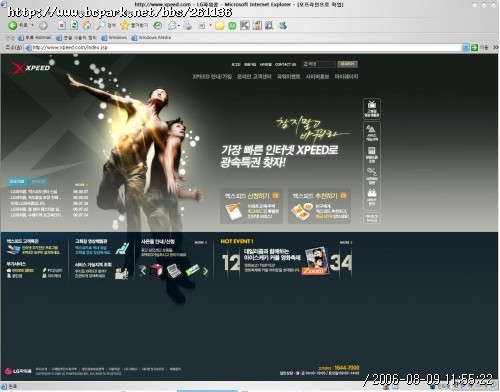Screen dimensions: 500x392
Task: Open the first notice list row
Action: tap(49, 192)
